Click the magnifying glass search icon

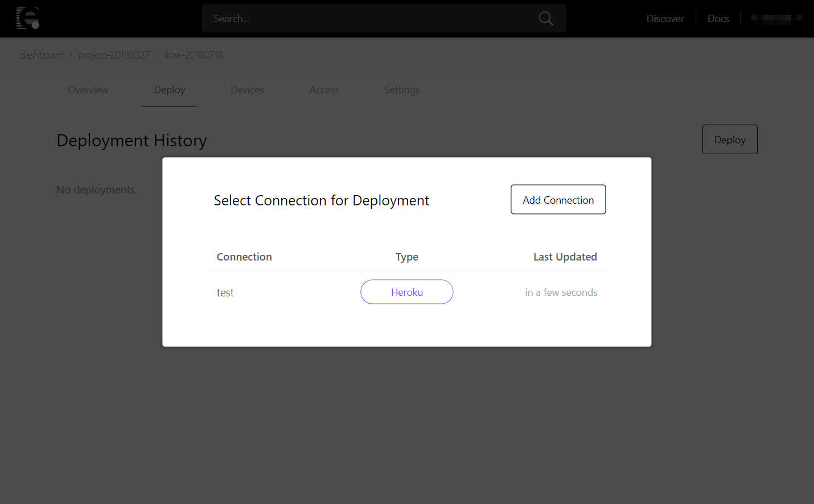pos(545,18)
